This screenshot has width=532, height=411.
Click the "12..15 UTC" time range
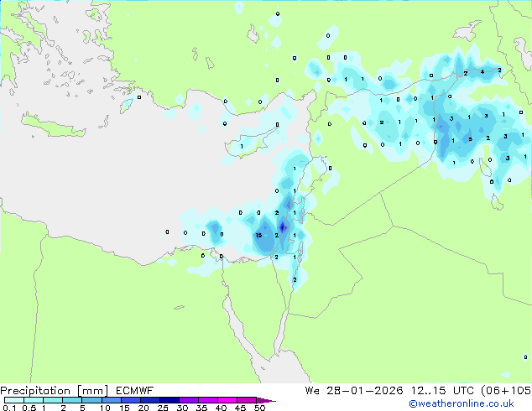pos(442,391)
